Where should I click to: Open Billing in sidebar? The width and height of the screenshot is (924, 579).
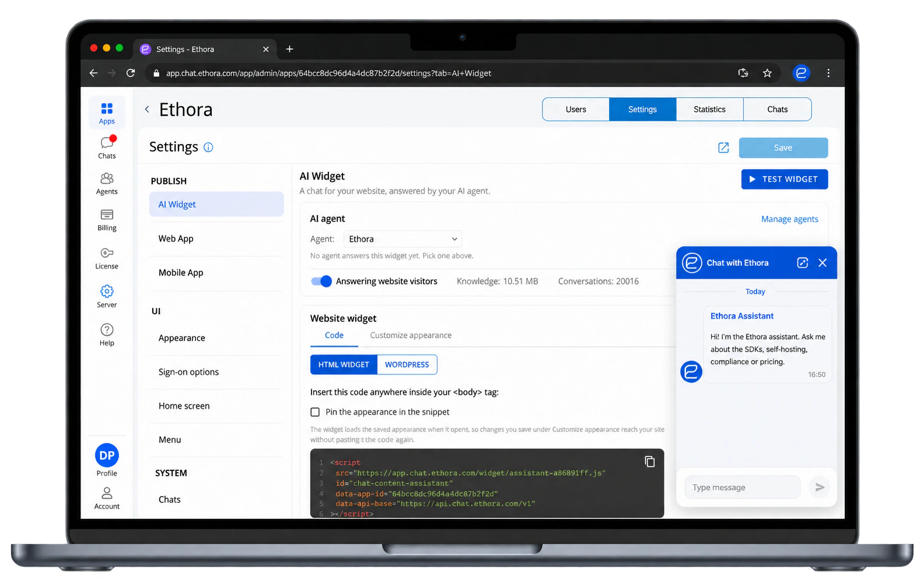(x=107, y=220)
